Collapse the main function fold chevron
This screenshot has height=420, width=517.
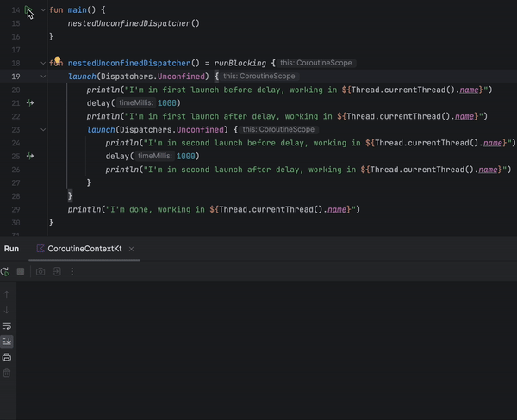click(x=43, y=9)
